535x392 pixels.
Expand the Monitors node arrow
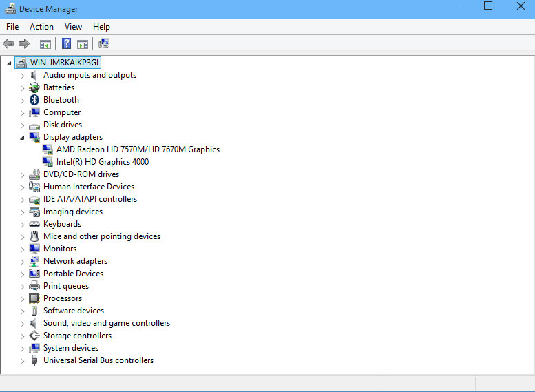pos(22,249)
